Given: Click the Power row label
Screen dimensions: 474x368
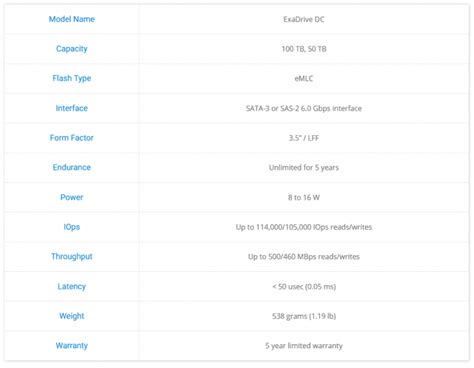Looking at the screenshot, I should pos(72,197).
